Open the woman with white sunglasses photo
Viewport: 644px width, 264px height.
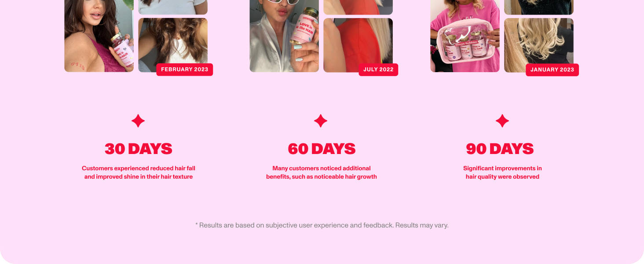pyautogui.click(x=284, y=36)
